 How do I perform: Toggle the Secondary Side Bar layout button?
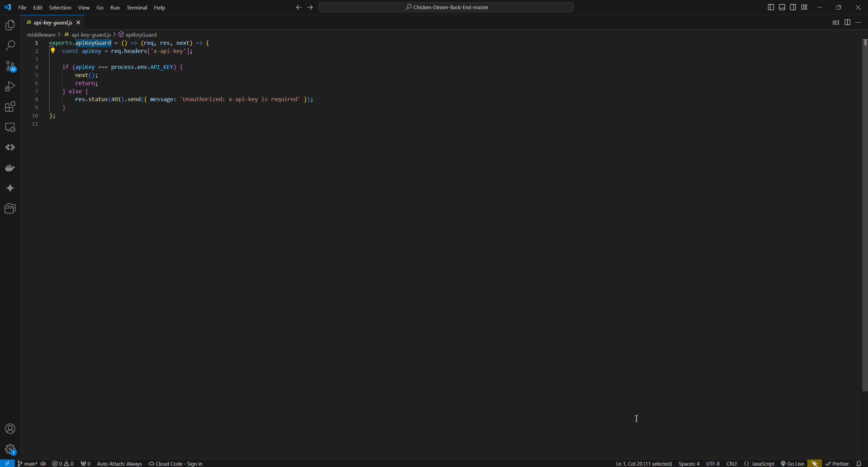click(793, 7)
